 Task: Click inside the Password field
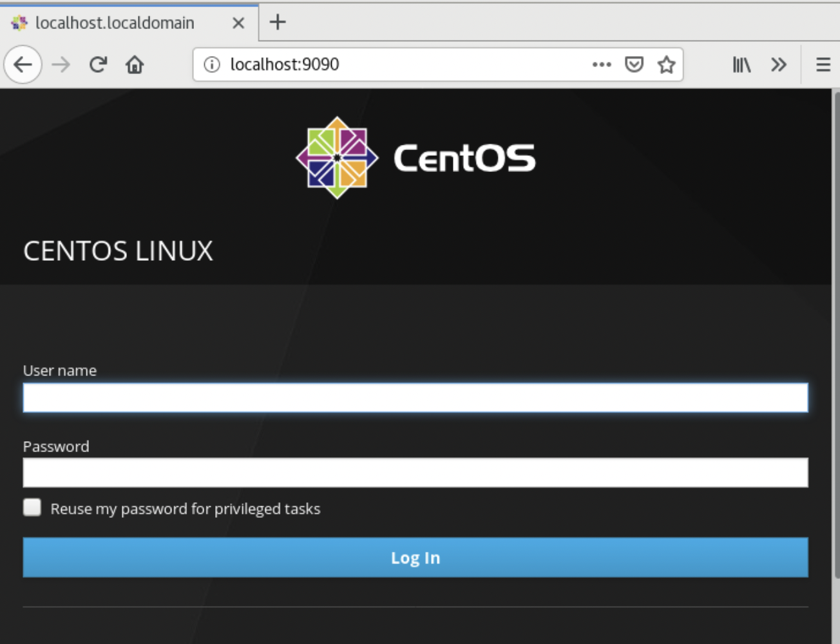pyautogui.click(x=415, y=472)
